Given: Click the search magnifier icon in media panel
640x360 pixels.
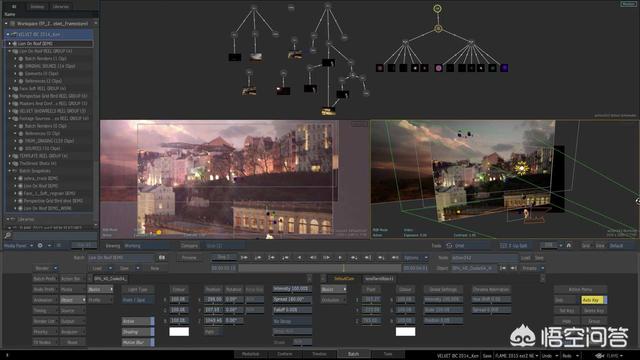Looking at the screenshot, I should tap(7, 236).
